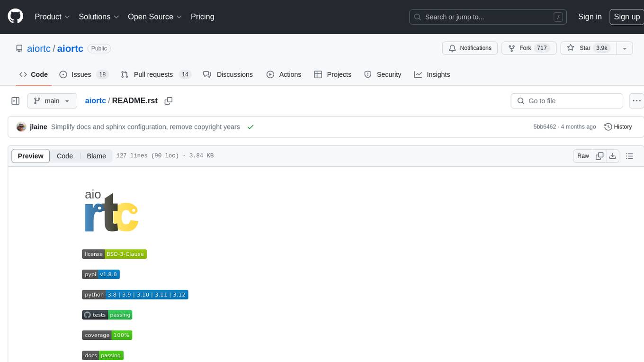Click the aiortc logo image
This screenshot has width=644, height=362.
point(111,210)
